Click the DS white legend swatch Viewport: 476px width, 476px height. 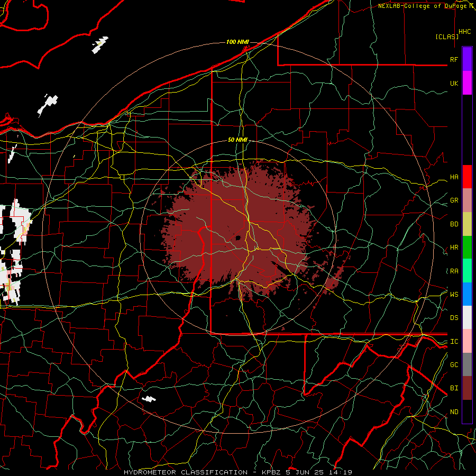(467, 317)
